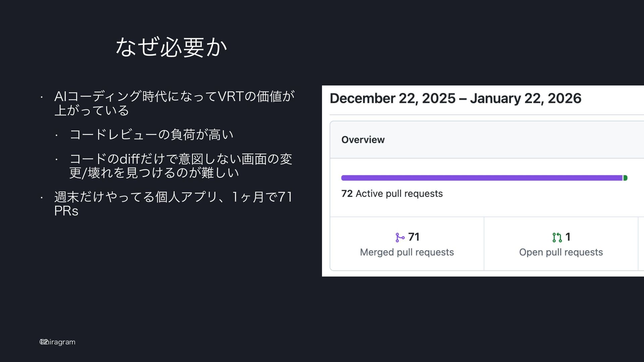
Task: Open the 'Merged pull requests' link
Action: [x=407, y=252]
